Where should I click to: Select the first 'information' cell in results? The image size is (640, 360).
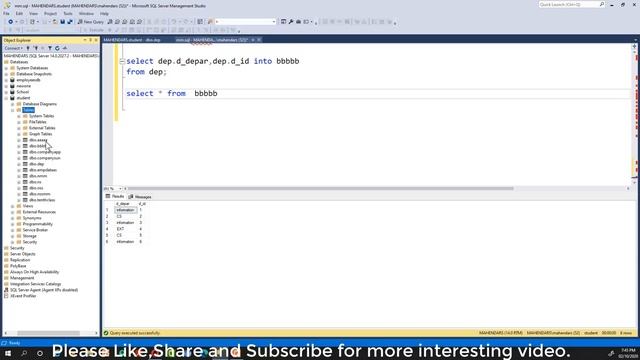pyautogui.click(x=125, y=210)
